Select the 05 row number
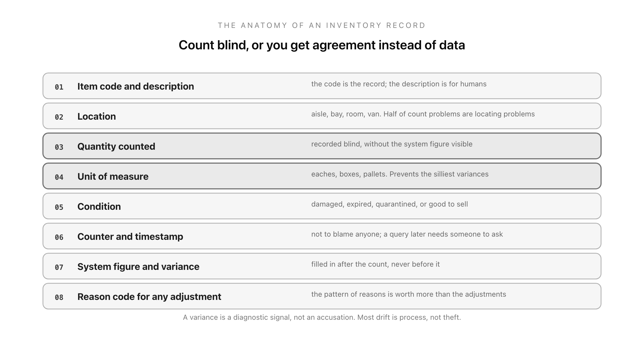 point(59,207)
